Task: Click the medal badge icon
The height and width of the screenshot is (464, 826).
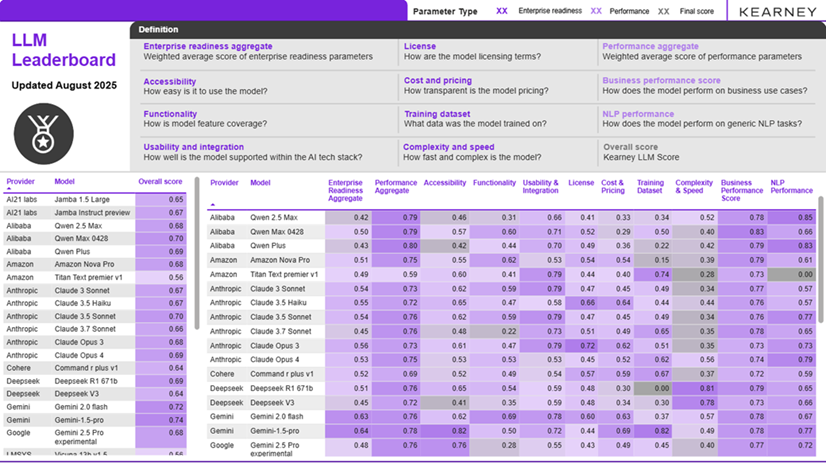Action: 44,139
